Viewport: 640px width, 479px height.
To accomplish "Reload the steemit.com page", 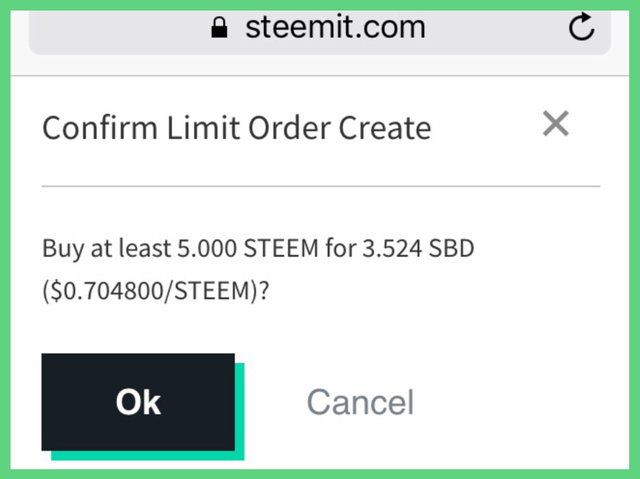I will coord(581,27).
